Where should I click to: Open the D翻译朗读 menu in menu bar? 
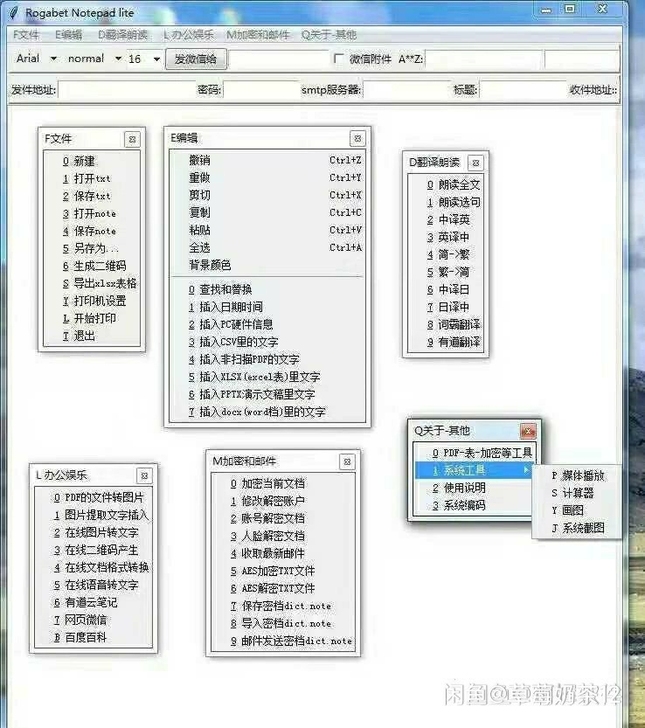(x=123, y=35)
